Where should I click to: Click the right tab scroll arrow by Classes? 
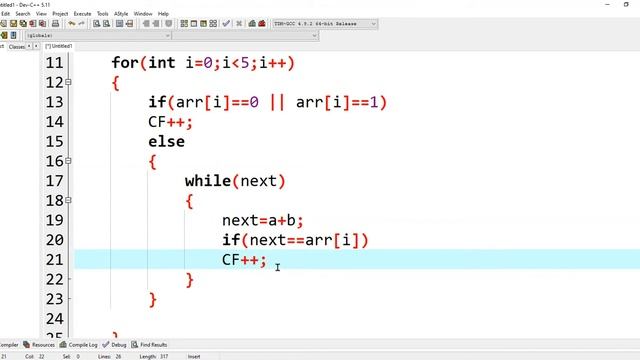tap(36, 46)
